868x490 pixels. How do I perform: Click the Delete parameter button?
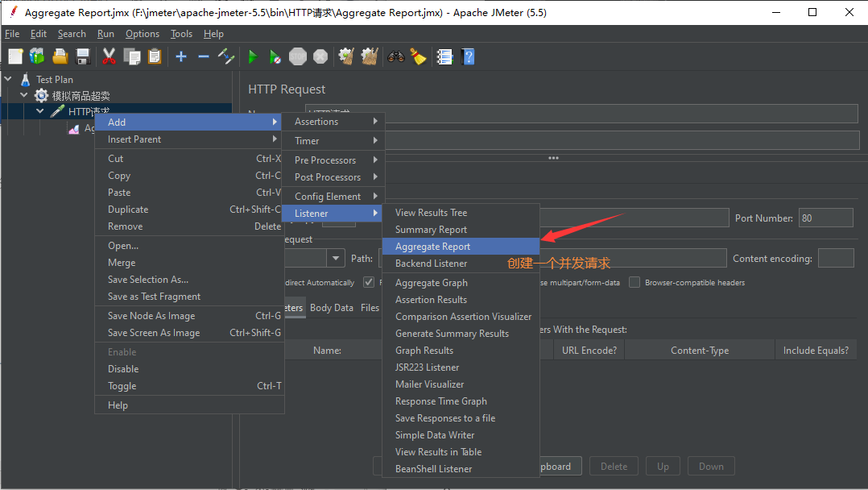click(x=614, y=466)
